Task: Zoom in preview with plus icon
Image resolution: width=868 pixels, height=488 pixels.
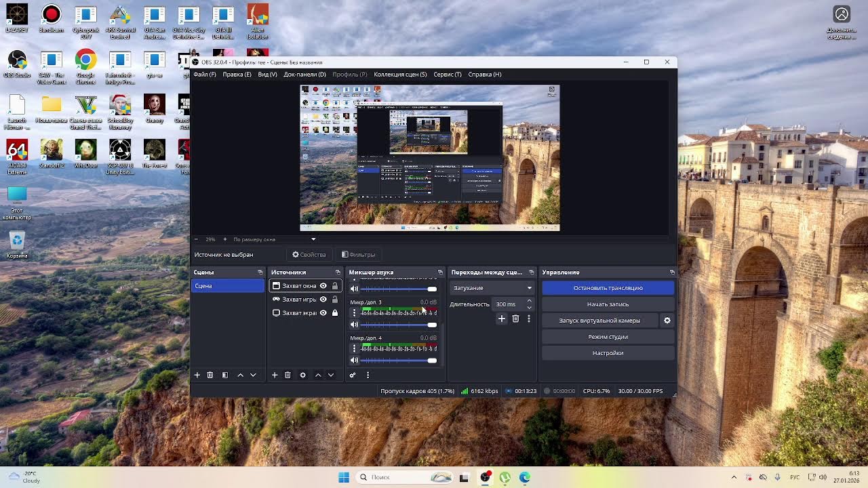Action: pyautogui.click(x=225, y=239)
